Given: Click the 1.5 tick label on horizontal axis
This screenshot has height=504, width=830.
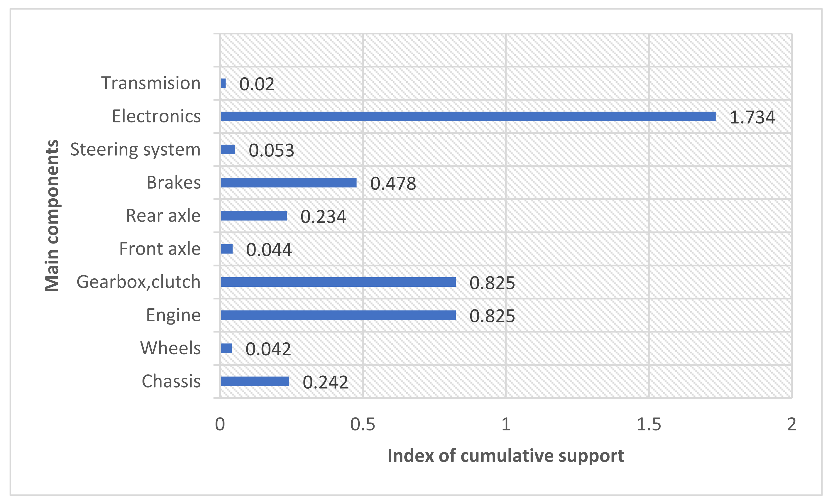Looking at the screenshot, I should click(x=649, y=425).
